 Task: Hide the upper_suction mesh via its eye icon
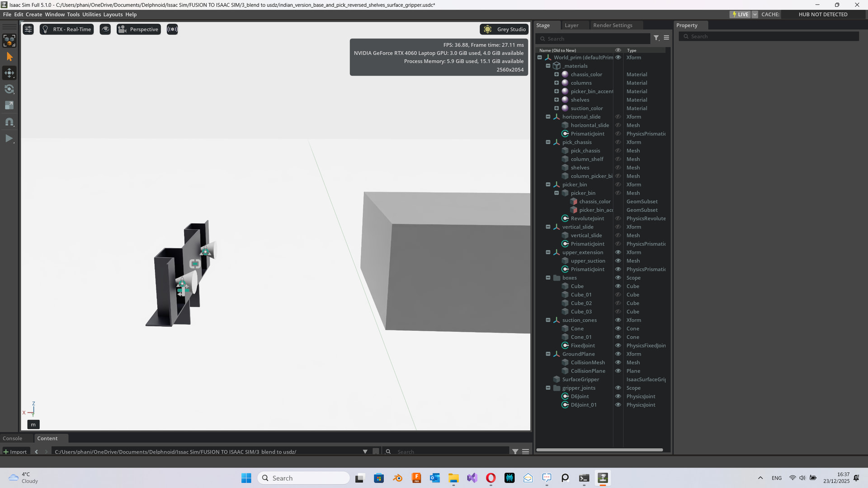point(618,261)
